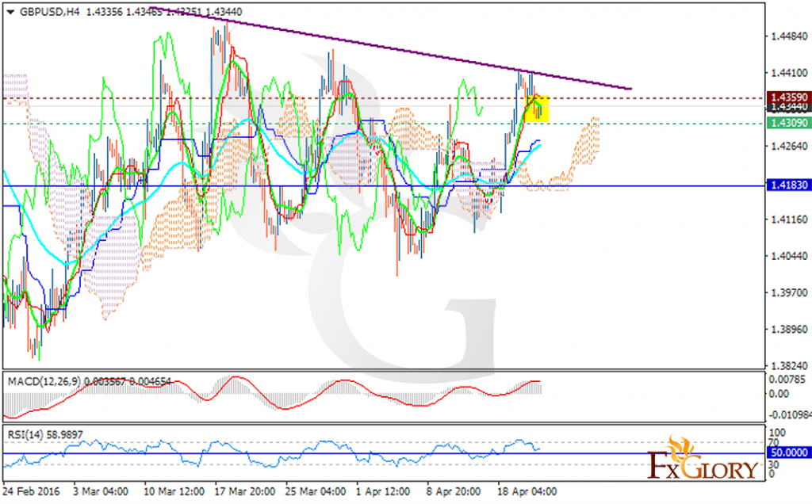Click the 1 Apr 12:00 time label
Image resolution: width=812 pixels, height=504 pixels.
[x=383, y=491]
